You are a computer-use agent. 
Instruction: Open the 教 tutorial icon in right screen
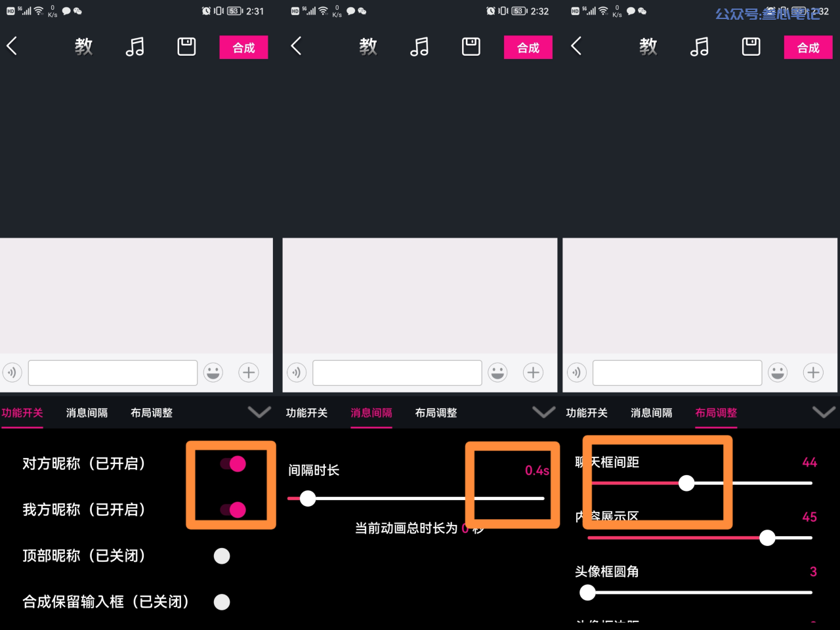click(x=648, y=47)
